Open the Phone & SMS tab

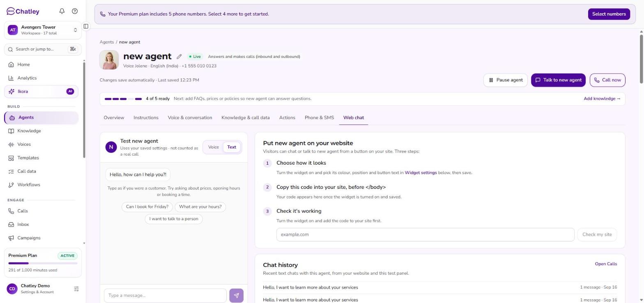(319, 118)
